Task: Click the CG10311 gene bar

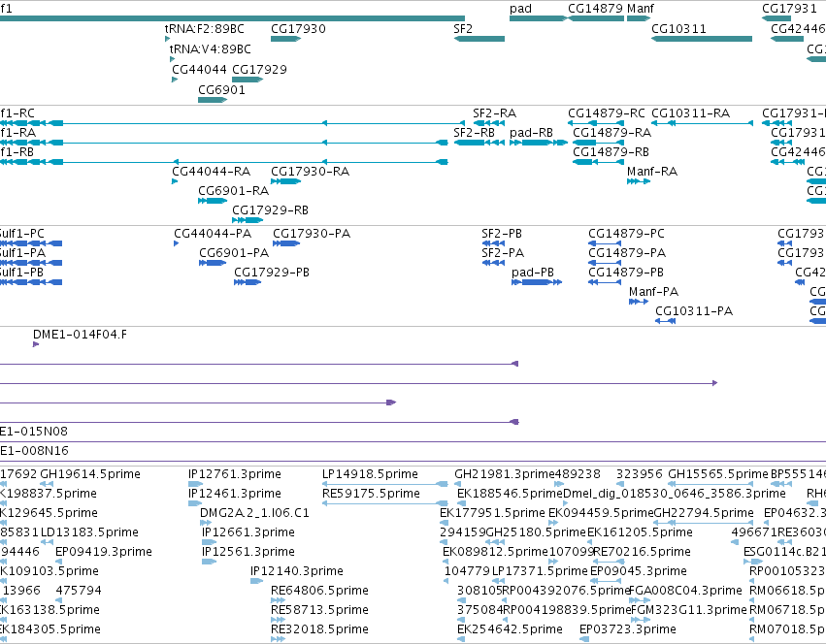Action: click(x=702, y=39)
